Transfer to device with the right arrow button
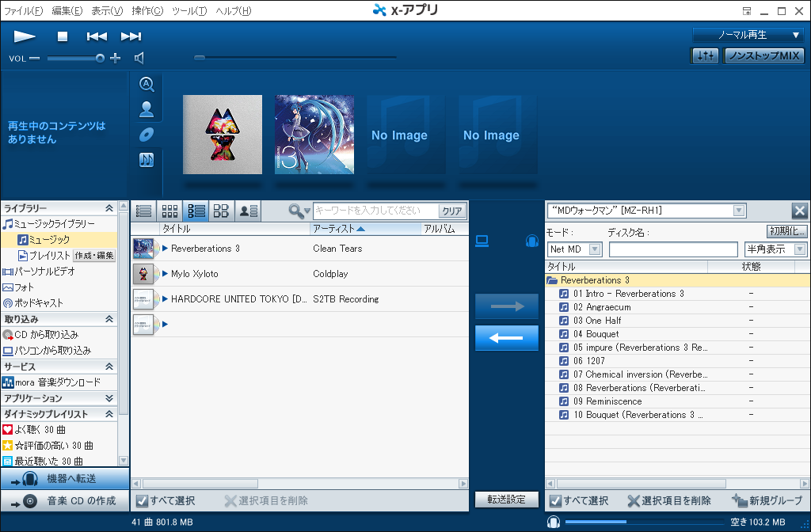This screenshot has width=811, height=532. pos(507,306)
